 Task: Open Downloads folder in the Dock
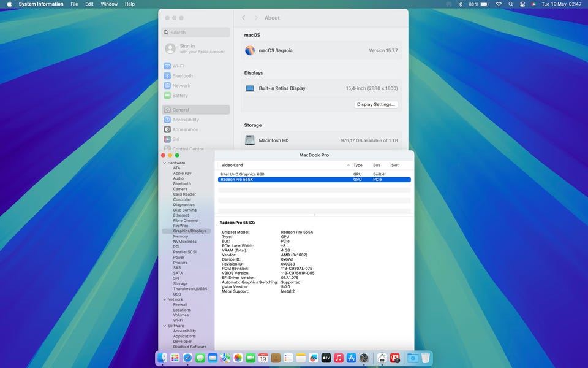[413, 358]
